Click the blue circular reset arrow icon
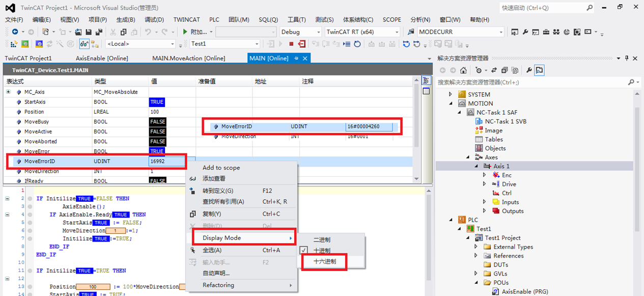This screenshot has width=644, height=296. 357,44
